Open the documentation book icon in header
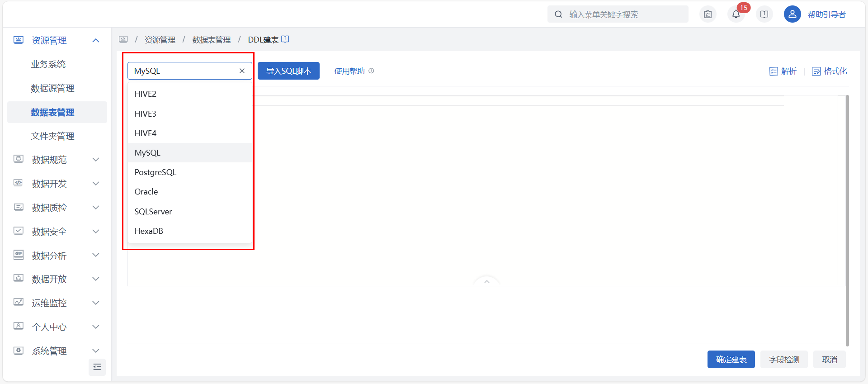The width and height of the screenshot is (868, 384). pyautogui.click(x=764, y=14)
